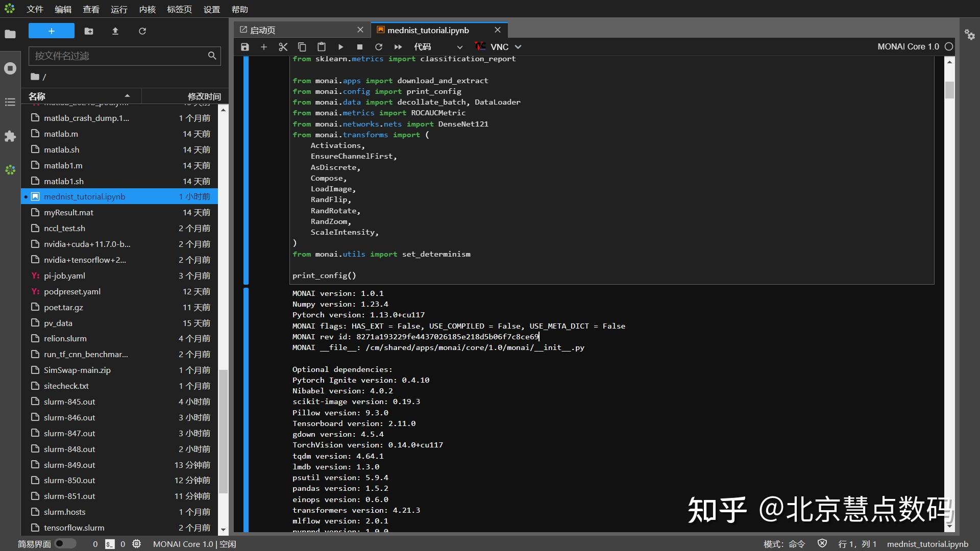Interrupt the running kernel
The image size is (980, 551).
coord(359,46)
